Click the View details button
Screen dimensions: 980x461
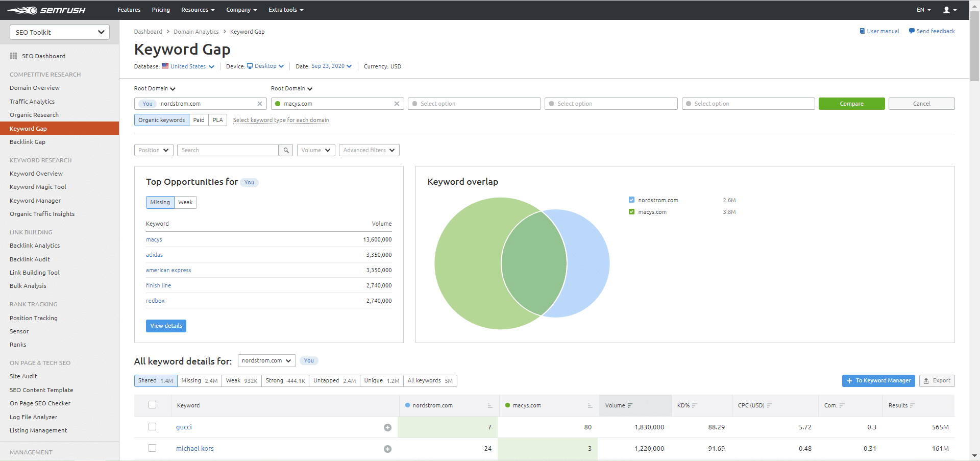pos(166,326)
